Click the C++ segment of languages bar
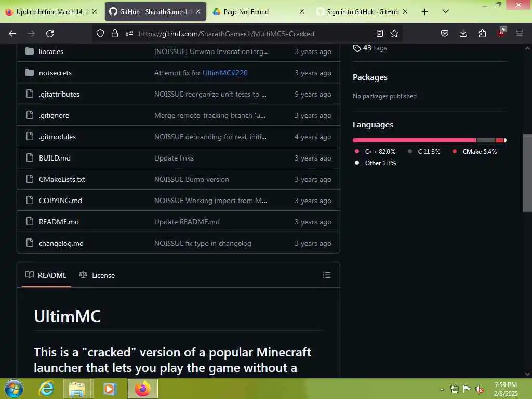 pos(415,140)
